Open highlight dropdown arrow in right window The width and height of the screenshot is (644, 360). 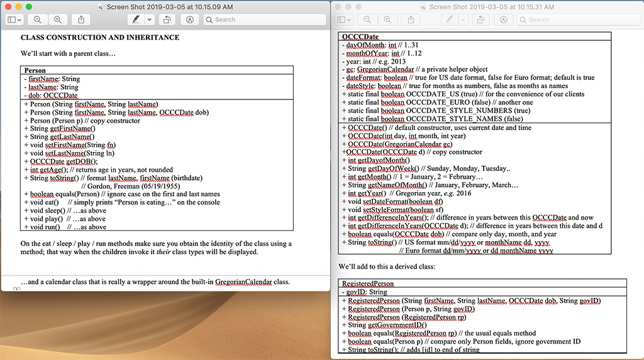coord(464,20)
